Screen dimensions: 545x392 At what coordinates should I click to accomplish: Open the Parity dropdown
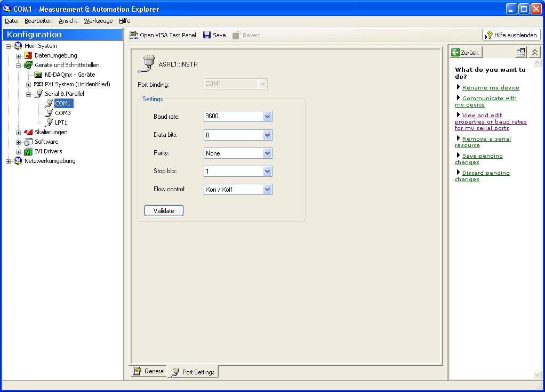(x=267, y=153)
